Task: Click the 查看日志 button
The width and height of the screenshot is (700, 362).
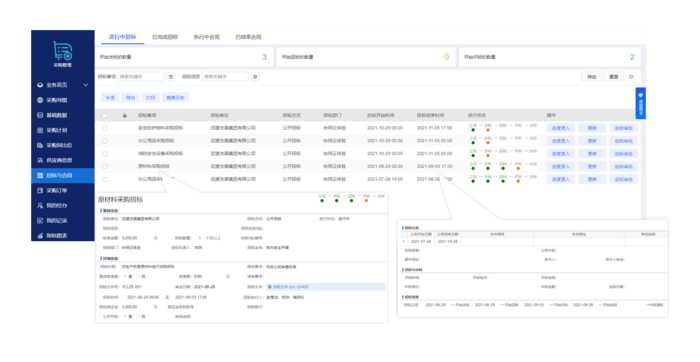Action: (x=175, y=97)
